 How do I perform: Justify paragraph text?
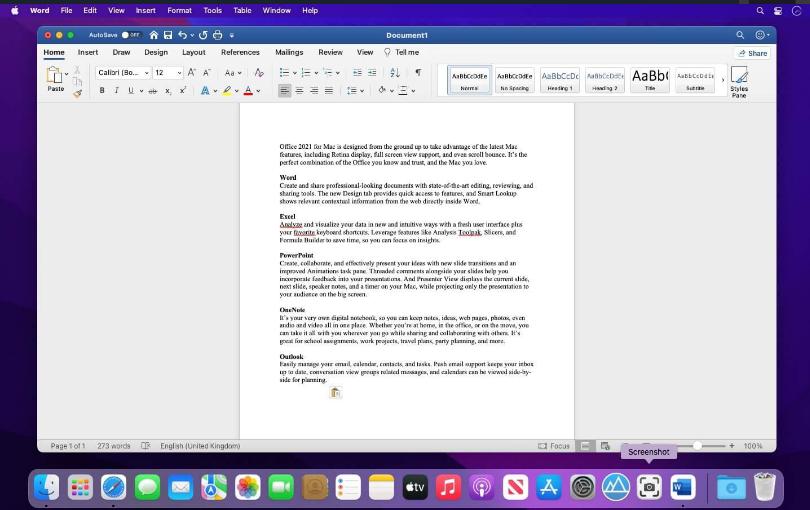329,91
